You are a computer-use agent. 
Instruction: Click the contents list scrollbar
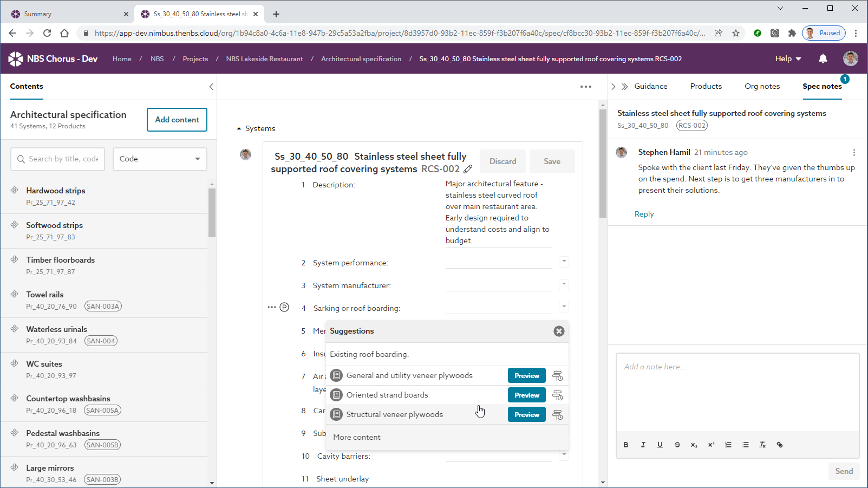click(212, 212)
